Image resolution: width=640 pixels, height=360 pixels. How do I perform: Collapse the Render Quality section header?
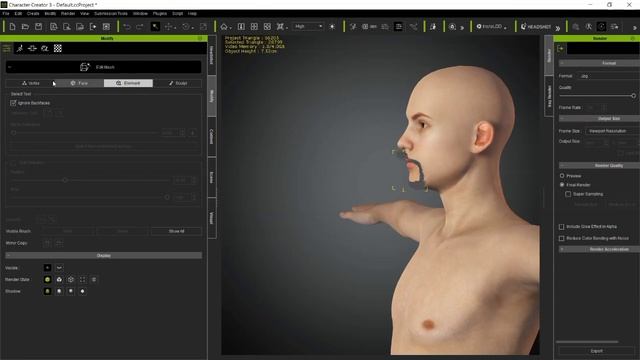click(599, 165)
